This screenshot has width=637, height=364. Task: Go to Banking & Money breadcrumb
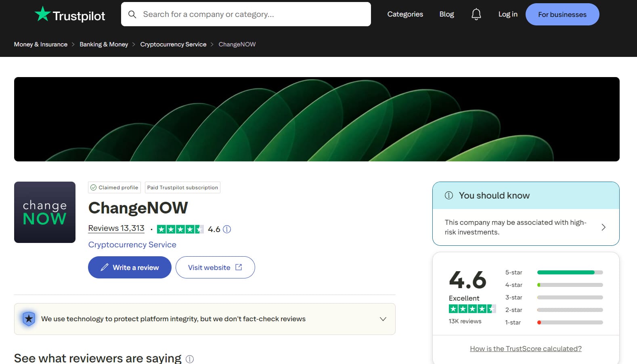(x=104, y=44)
